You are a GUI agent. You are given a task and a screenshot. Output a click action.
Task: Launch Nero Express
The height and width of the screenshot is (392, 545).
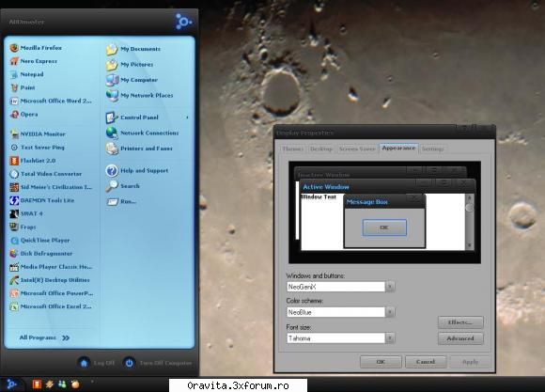pyautogui.click(x=34, y=61)
